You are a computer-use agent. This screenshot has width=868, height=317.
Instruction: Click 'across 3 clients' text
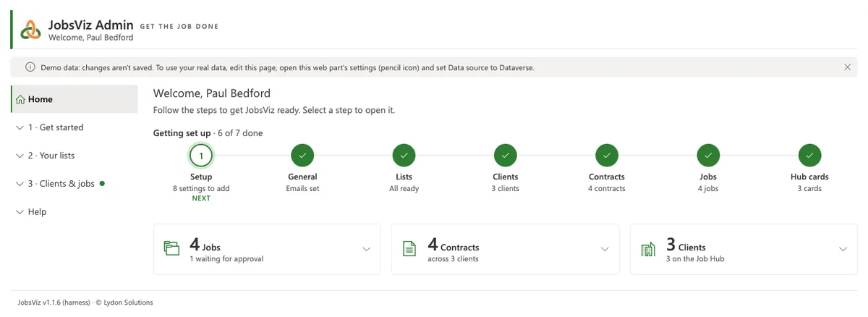tap(453, 258)
